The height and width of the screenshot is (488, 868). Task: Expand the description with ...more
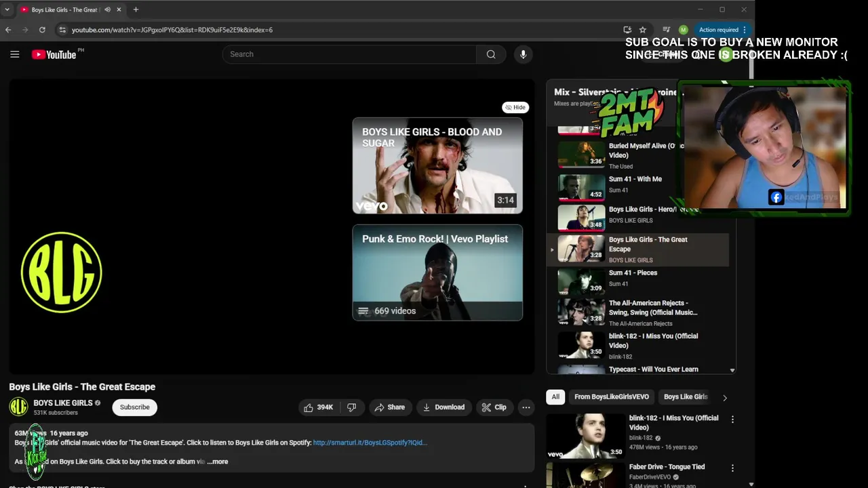tap(218, 462)
